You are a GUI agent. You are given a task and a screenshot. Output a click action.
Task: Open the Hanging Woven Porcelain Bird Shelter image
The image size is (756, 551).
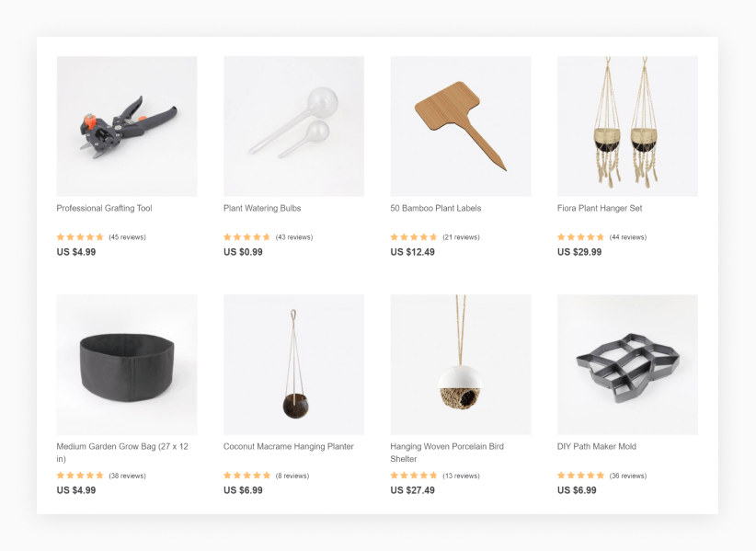coord(461,364)
